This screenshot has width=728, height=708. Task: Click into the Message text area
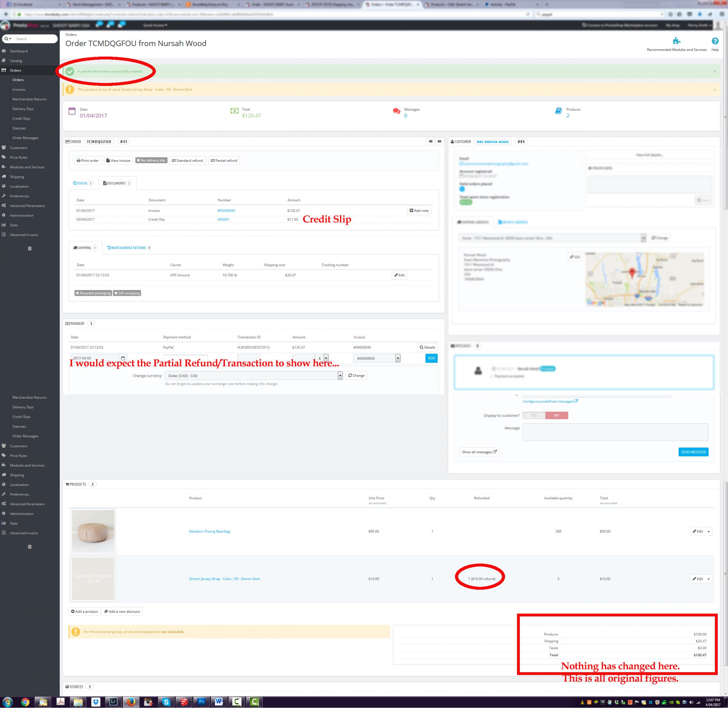click(x=615, y=432)
